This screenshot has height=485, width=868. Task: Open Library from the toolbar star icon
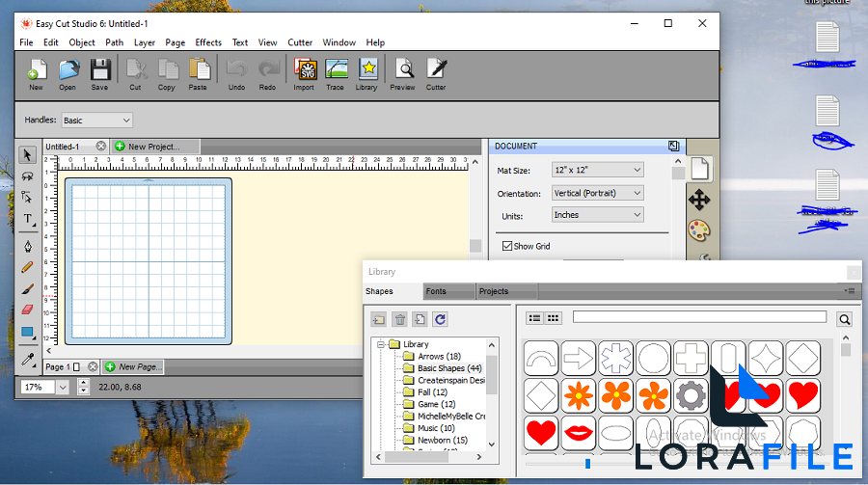(x=366, y=75)
